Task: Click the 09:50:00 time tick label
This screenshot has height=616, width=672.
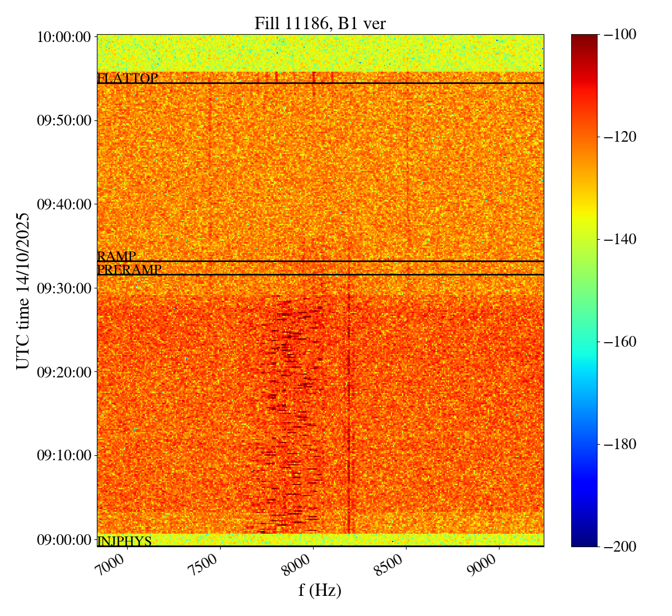Action: [64, 120]
